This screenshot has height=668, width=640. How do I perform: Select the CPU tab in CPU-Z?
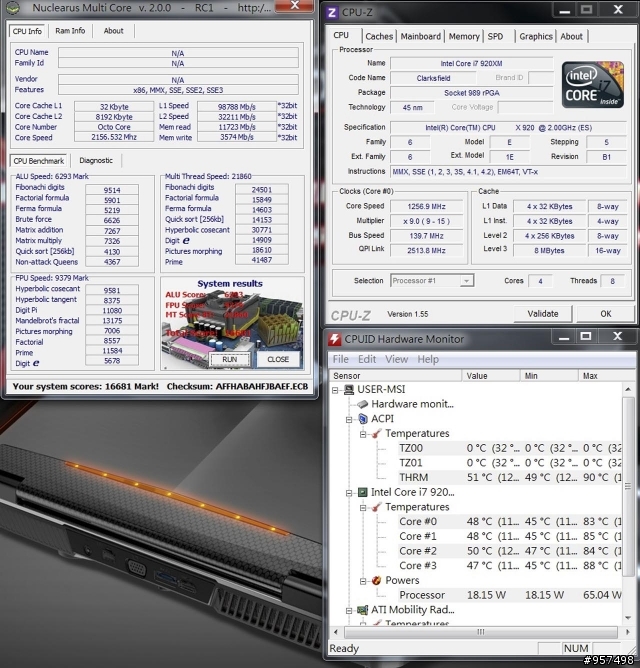pos(341,35)
